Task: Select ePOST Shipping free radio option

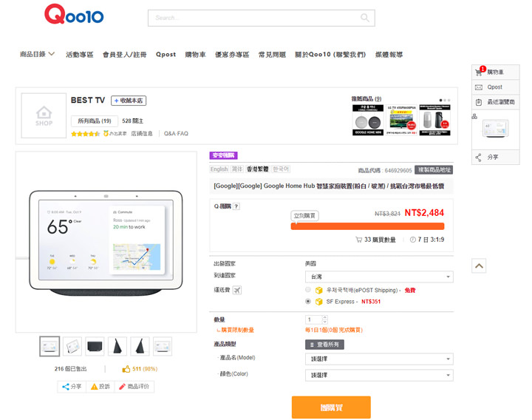Action: coord(308,290)
